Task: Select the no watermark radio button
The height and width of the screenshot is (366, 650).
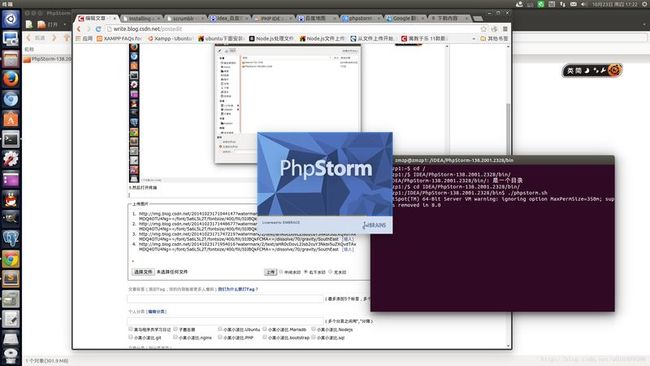Action: pos(331,272)
